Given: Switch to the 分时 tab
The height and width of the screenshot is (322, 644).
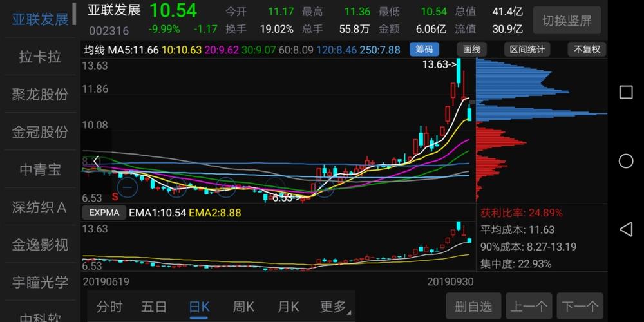Looking at the screenshot, I should (109, 307).
